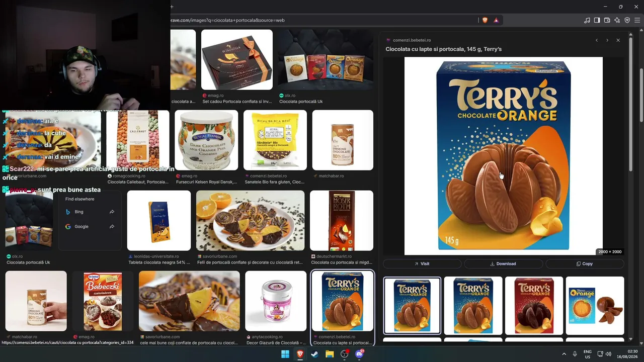Open the savoriurbane plate of orange slices image

tap(250, 220)
